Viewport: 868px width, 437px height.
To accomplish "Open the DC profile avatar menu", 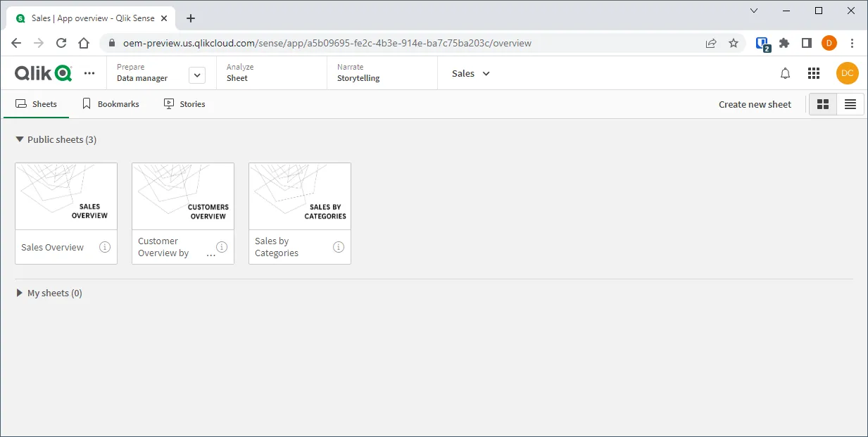I will pos(847,72).
